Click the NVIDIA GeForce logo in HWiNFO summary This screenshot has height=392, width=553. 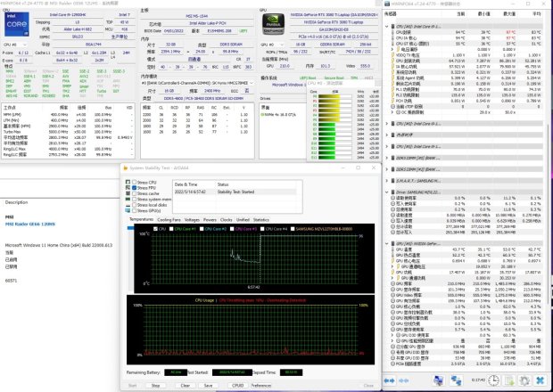[273, 24]
